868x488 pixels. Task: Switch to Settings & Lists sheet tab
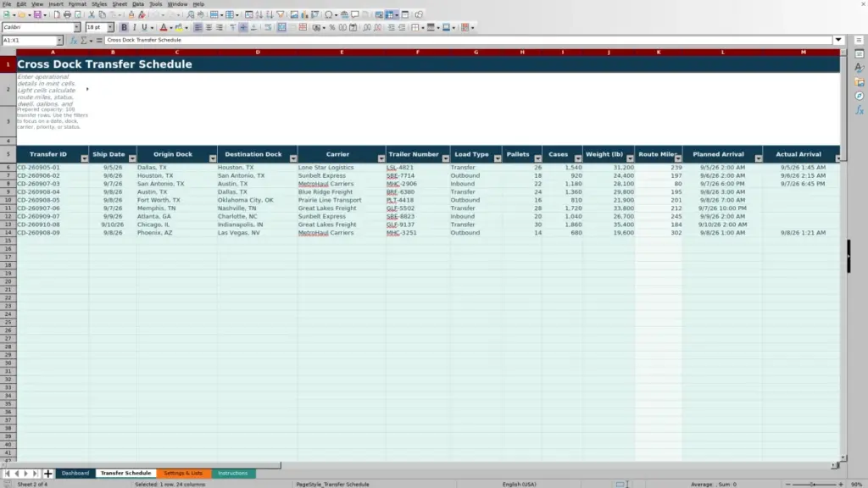[x=183, y=474]
